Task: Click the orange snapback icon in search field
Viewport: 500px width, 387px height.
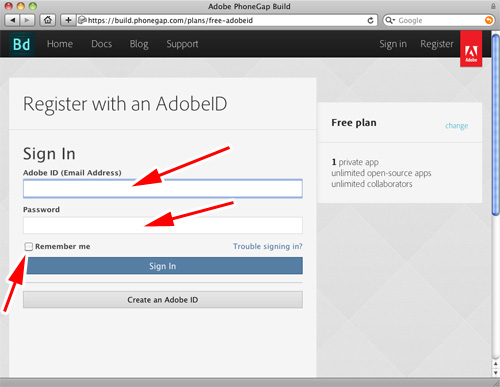Action: pos(489,20)
